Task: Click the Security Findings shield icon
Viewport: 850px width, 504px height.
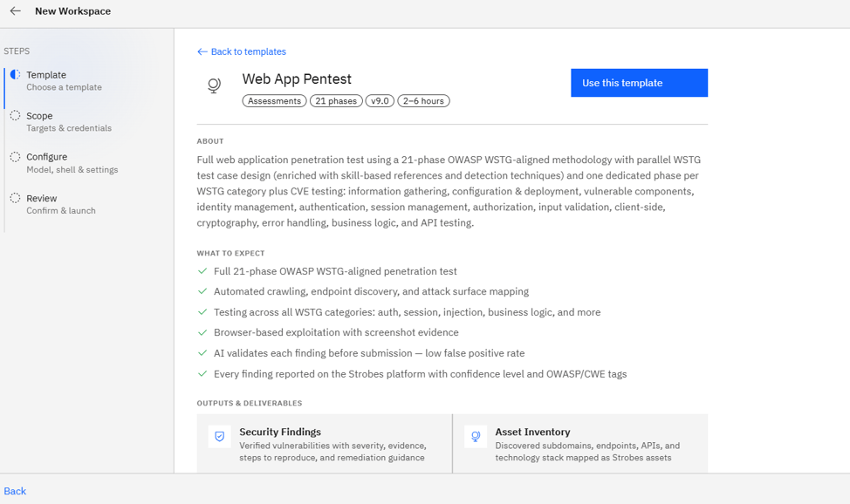Action: (x=220, y=436)
